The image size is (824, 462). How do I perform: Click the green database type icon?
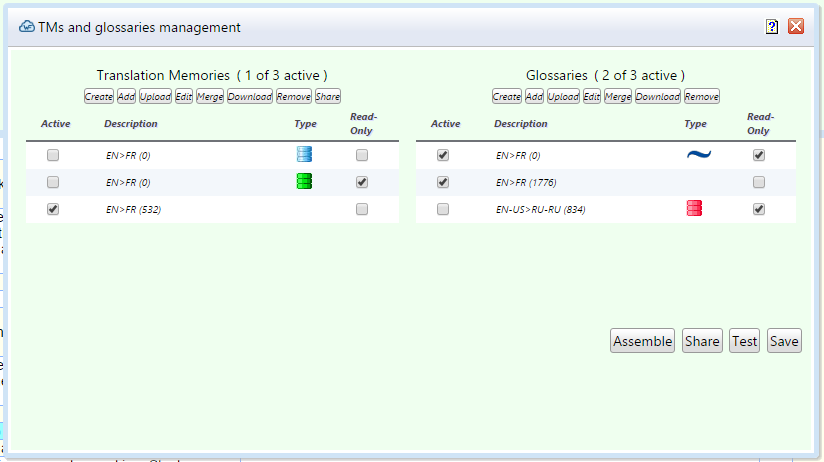305,181
